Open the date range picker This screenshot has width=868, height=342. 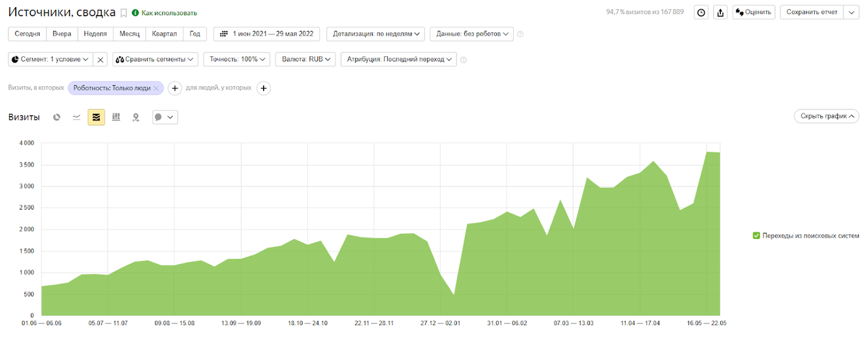268,34
